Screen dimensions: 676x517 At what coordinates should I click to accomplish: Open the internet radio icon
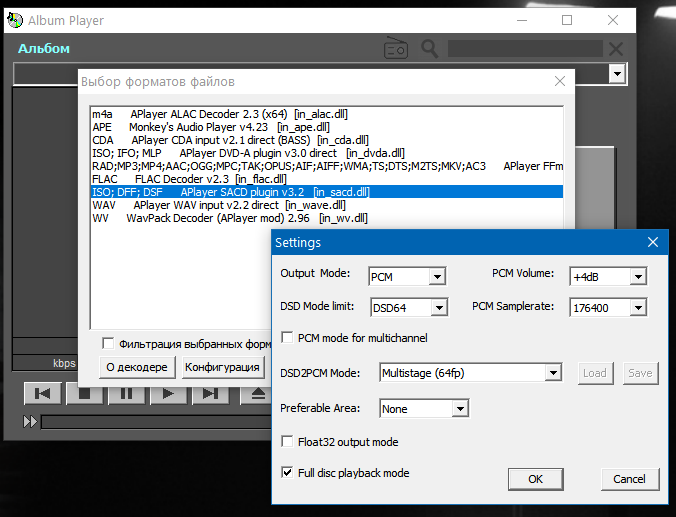point(395,48)
